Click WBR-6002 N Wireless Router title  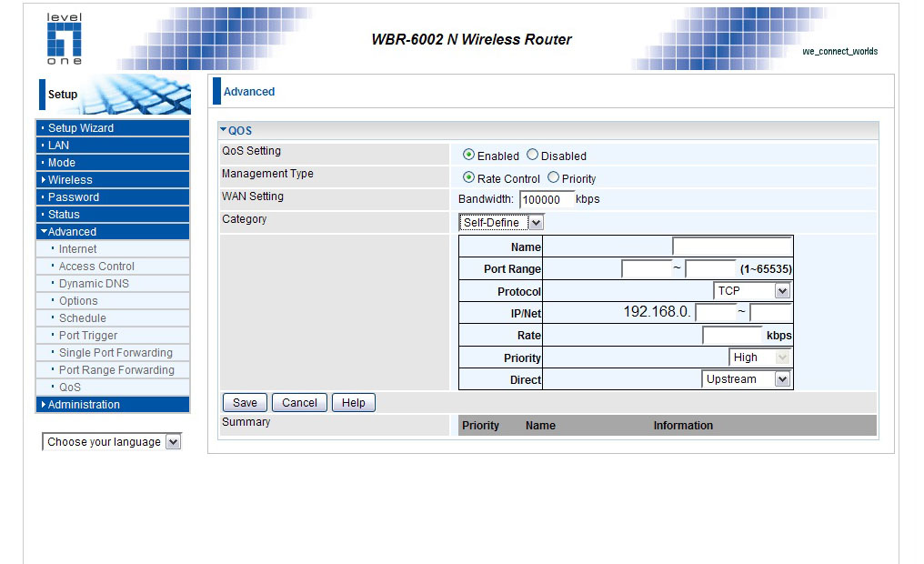pyautogui.click(x=471, y=39)
